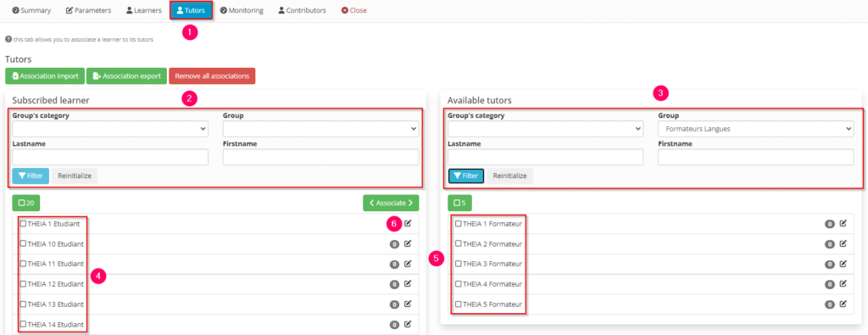Open learner Group's category dropdown
The width and height of the screenshot is (868, 335).
coord(110,129)
